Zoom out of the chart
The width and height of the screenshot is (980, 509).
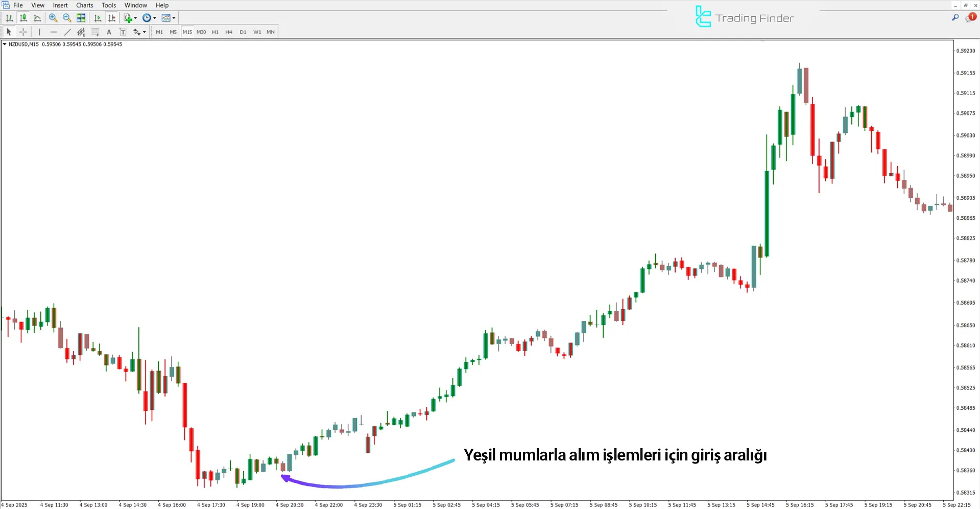pos(67,18)
